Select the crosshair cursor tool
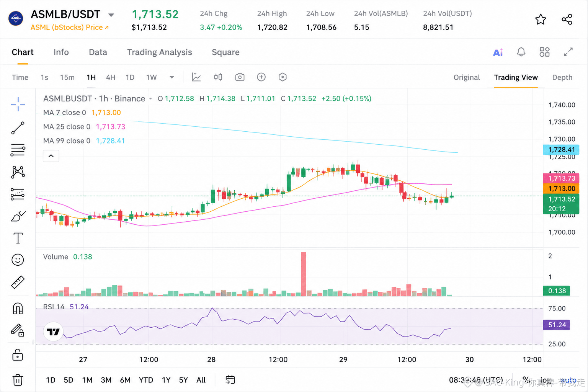 click(x=18, y=104)
